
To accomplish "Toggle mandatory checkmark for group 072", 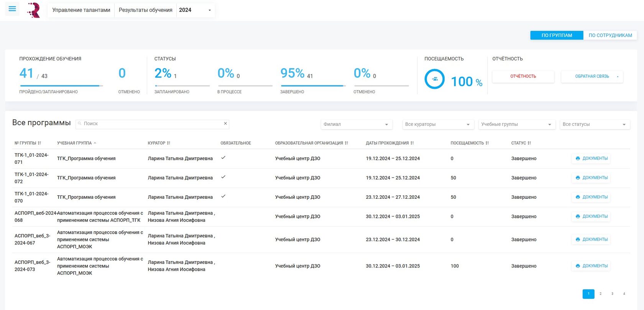I will 223,177.
